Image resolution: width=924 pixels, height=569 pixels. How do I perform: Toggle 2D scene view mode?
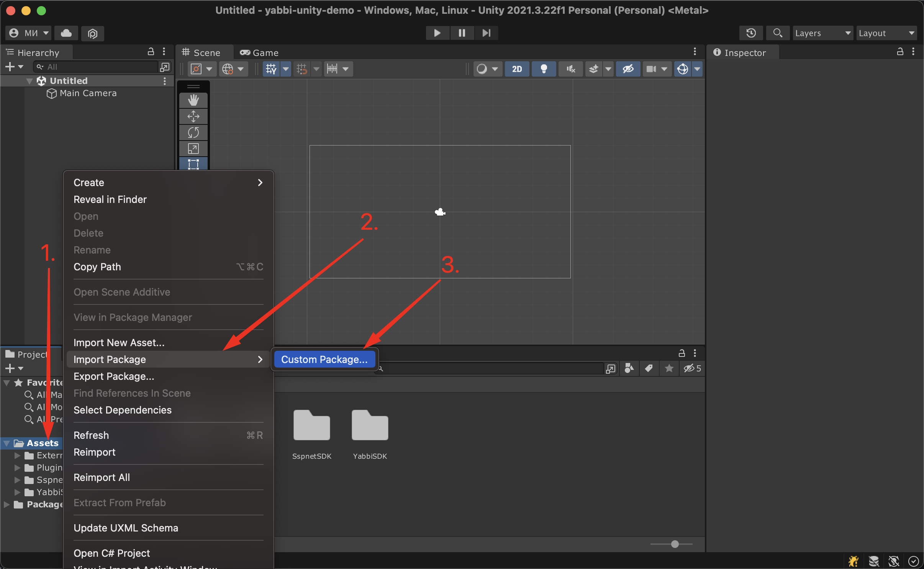517,69
